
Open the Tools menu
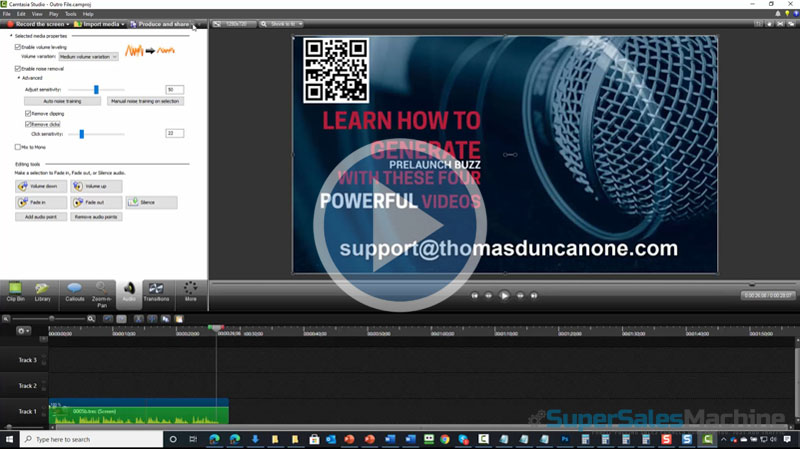[70, 14]
